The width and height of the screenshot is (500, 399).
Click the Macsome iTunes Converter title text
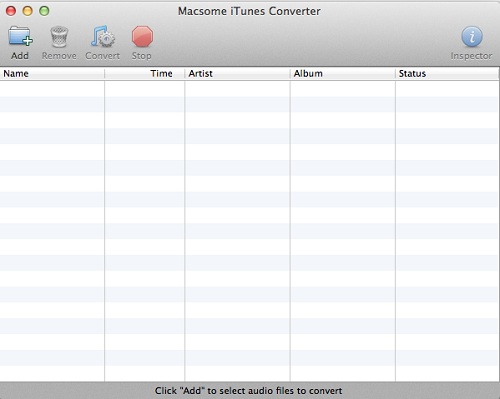pos(249,11)
